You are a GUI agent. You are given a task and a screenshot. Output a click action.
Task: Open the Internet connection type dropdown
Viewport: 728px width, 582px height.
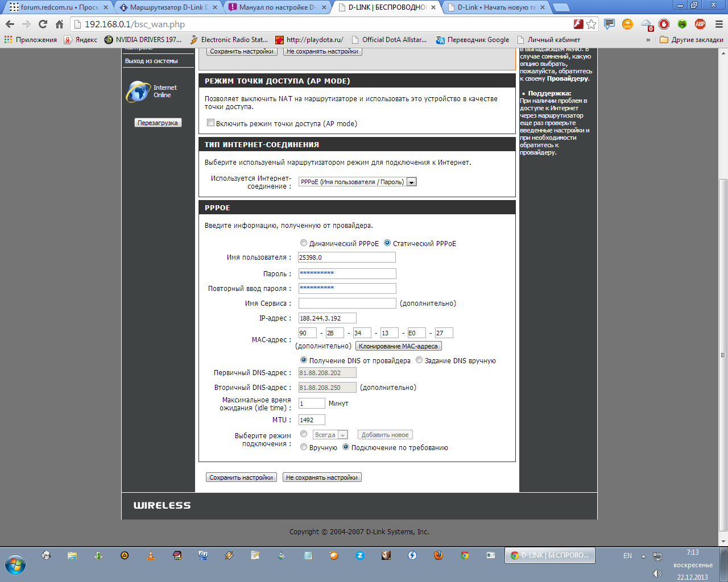click(358, 182)
